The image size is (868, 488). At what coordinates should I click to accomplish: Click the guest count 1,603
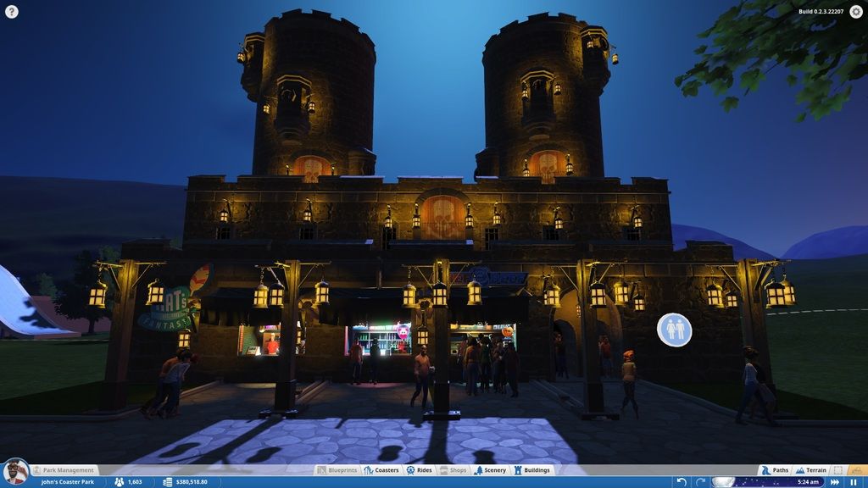pyautogui.click(x=135, y=482)
